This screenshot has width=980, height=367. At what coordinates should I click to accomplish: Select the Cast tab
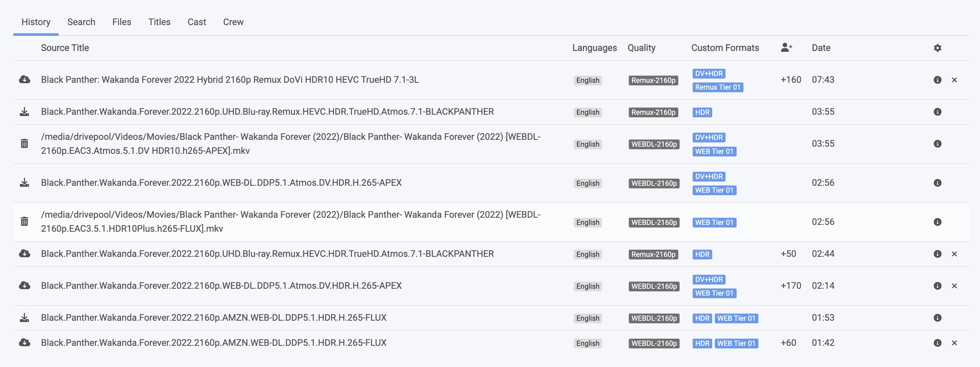pyautogui.click(x=196, y=22)
